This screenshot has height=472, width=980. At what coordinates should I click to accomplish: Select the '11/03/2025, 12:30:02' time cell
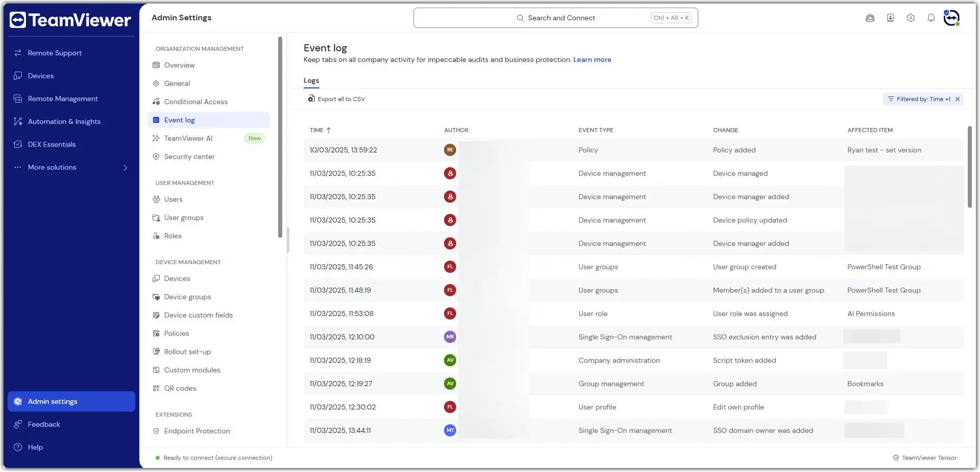pos(342,407)
